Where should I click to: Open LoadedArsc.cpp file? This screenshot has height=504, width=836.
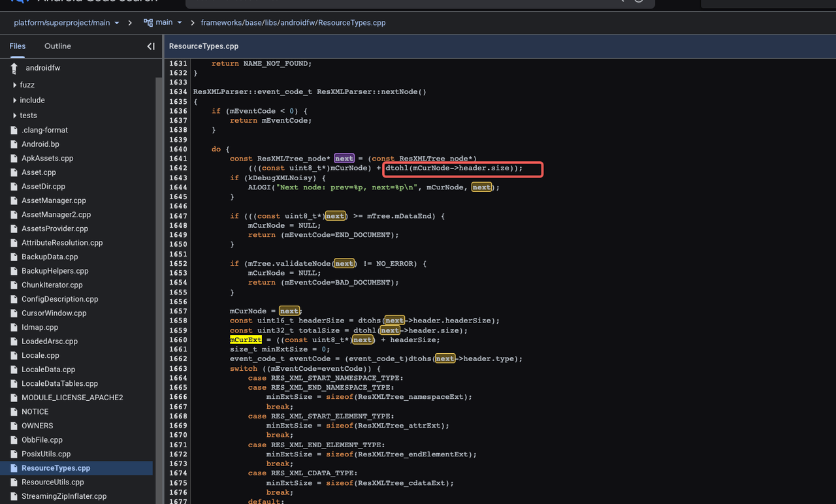tap(50, 341)
